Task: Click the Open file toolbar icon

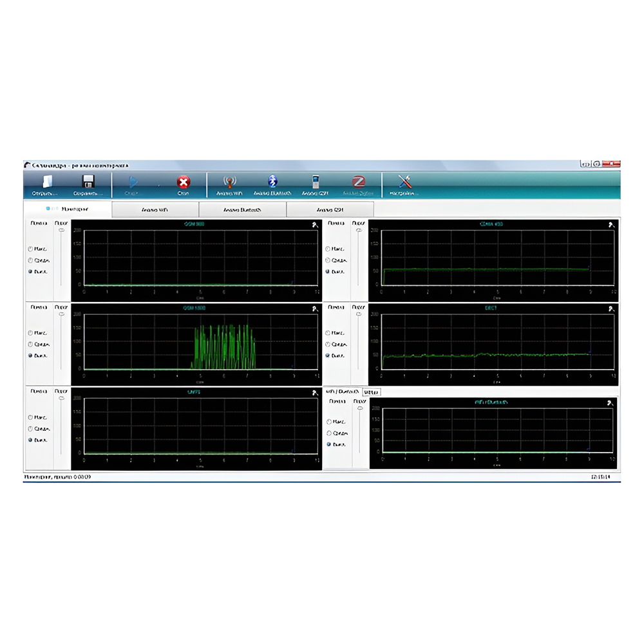Action: pyautogui.click(x=46, y=183)
